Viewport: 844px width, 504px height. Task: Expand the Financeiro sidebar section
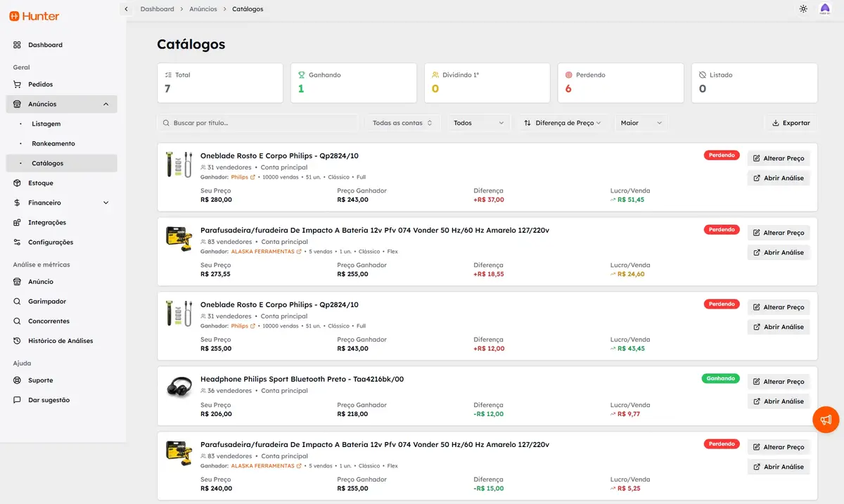[x=61, y=202]
